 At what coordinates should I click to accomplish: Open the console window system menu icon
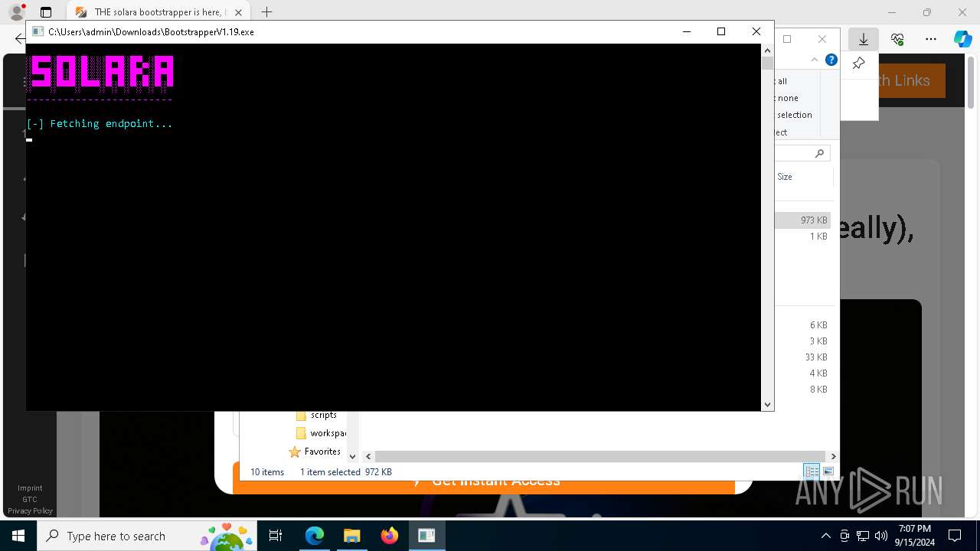point(38,31)
